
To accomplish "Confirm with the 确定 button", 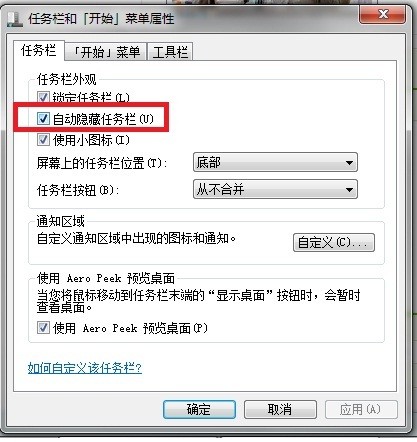I will click(x=199, y=409).
